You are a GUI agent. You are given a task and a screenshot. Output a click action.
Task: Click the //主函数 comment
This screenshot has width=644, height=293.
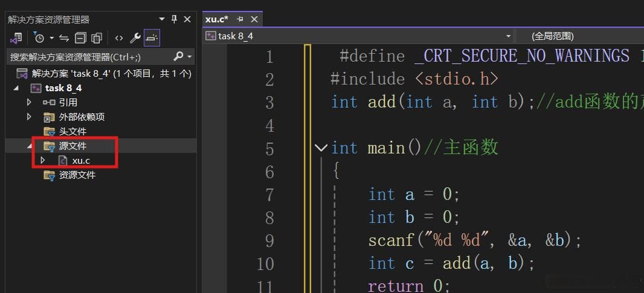[x=461, y=147]
